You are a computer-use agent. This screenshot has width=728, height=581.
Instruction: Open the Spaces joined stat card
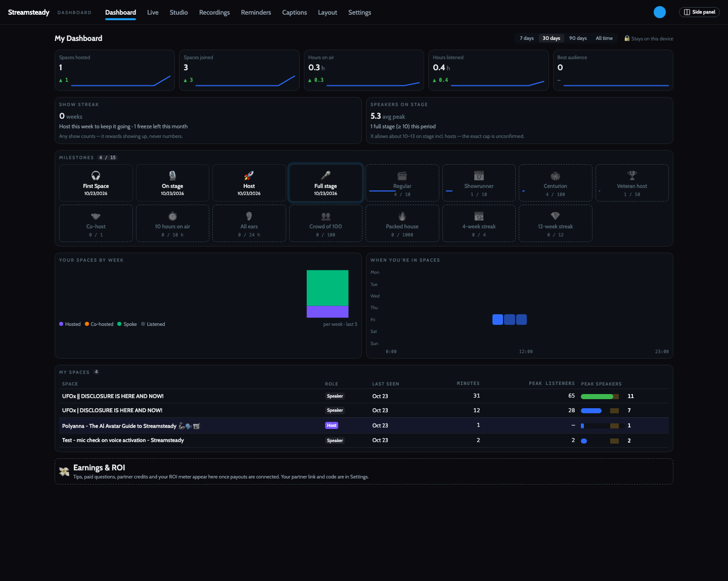click(x=239, y=70)
